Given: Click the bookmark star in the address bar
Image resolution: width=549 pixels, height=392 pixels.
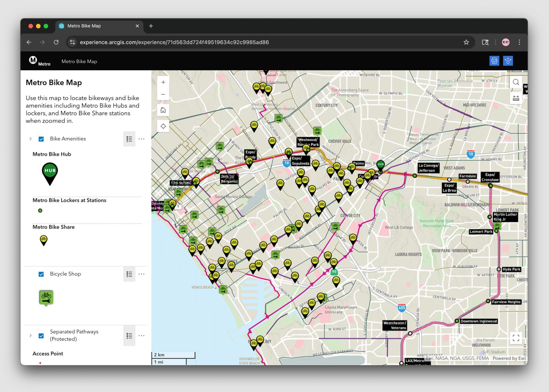Looking at the screenshot, I should pos(466,42).
